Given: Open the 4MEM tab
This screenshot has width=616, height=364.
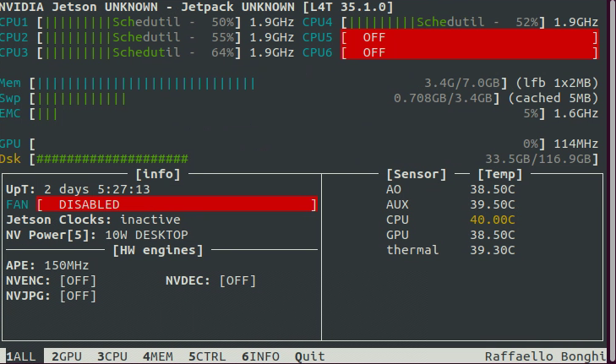Looking at the screenshot, I should (x=158, y=356).
